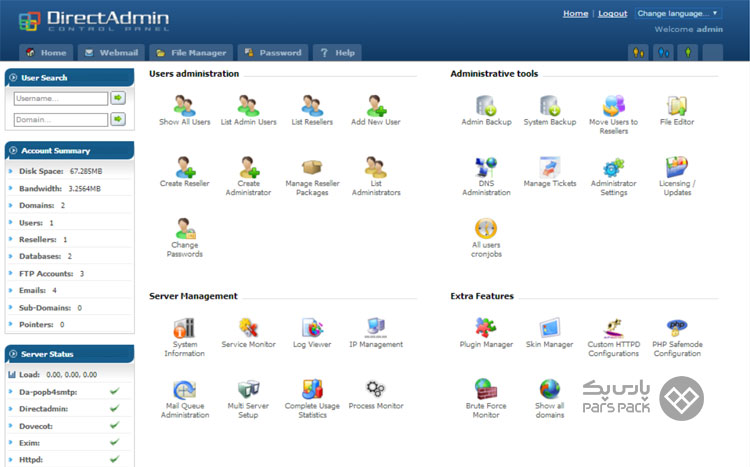750x467 pixels.
Task: Open Process Monitor gears icon
Action: point(375,389)
